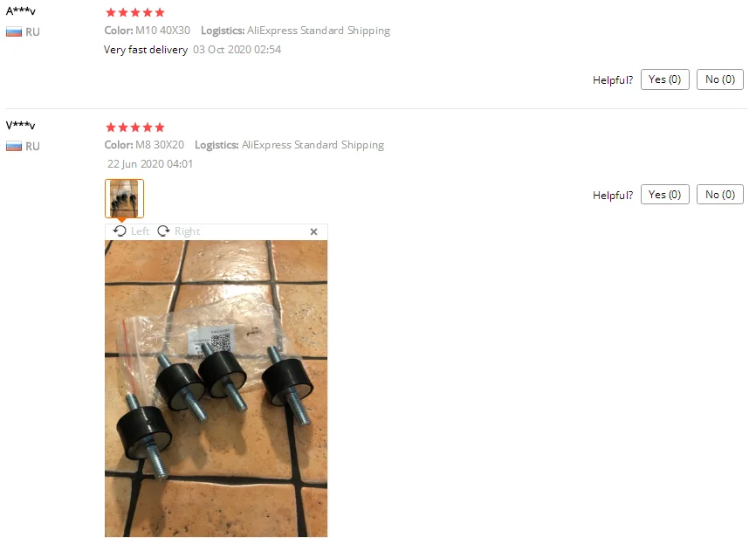
Task: Select the five-star rating of A***v's review
Action: (135, 12)
